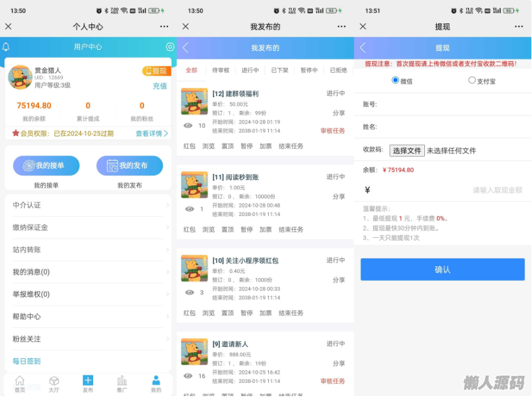The height and width of the screenshot is (398, 532).
Task: Tap the eye view-count icon for task [9] 邀请新人
Action: pyautogui.click(x=188, y=376)
